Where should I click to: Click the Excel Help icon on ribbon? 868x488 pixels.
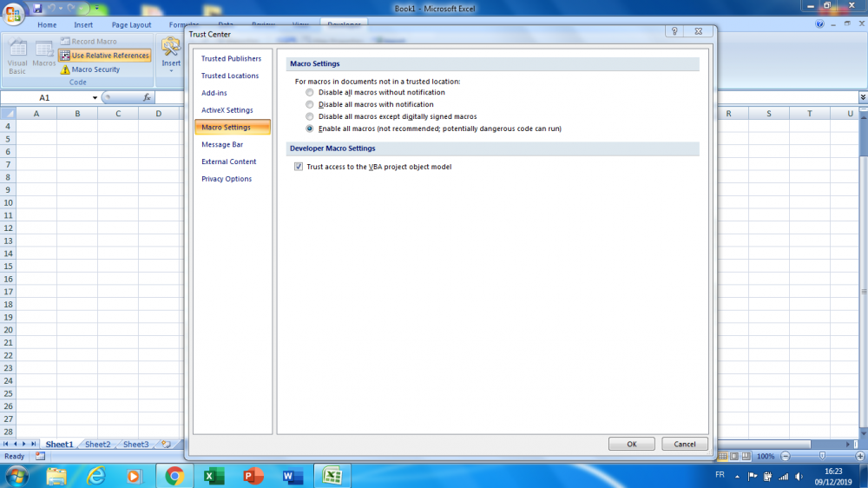click(819, 23)
